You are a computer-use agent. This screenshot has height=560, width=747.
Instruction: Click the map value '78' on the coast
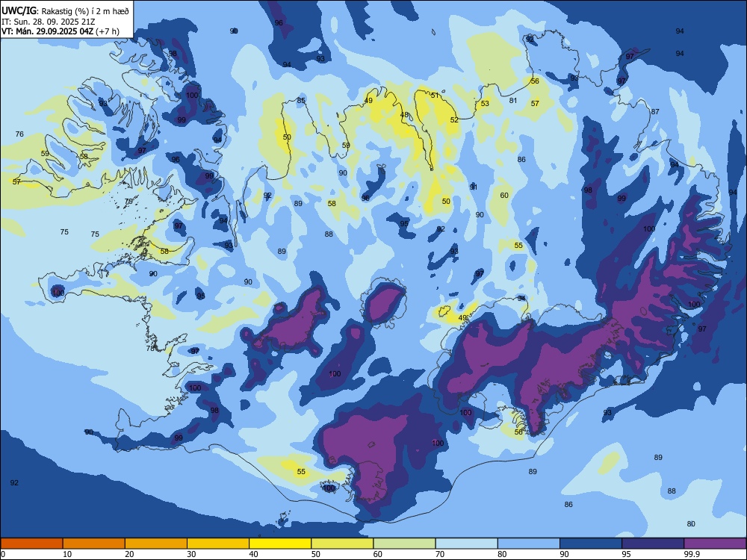tap(151, 348)
